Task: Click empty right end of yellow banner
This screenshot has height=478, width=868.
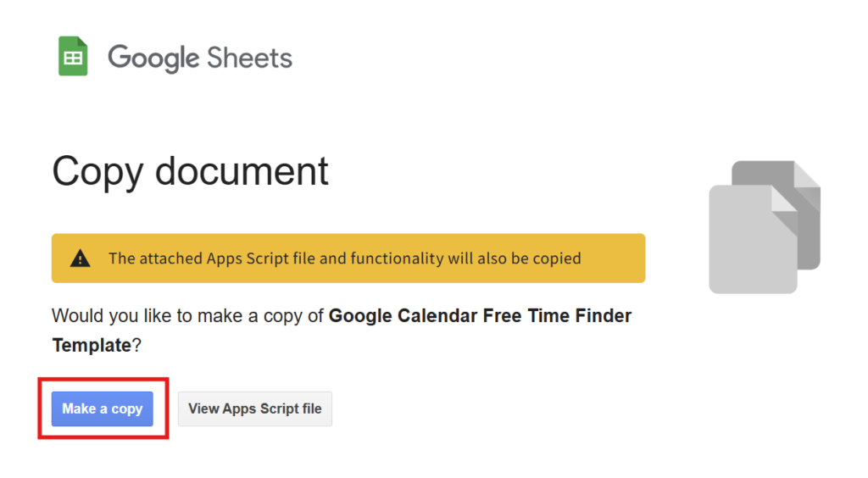Action: coord(614,258)
